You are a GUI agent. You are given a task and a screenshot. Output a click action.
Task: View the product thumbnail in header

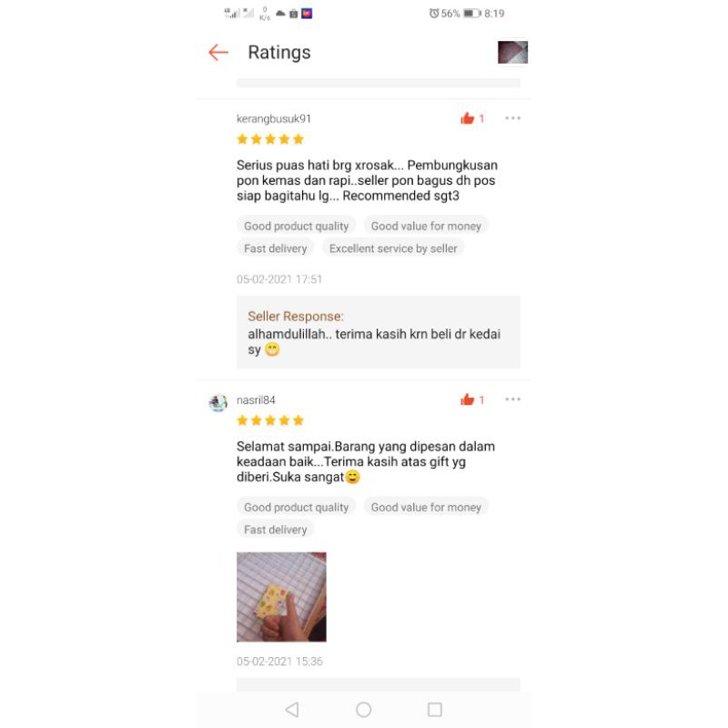click(x=512, y=52)
